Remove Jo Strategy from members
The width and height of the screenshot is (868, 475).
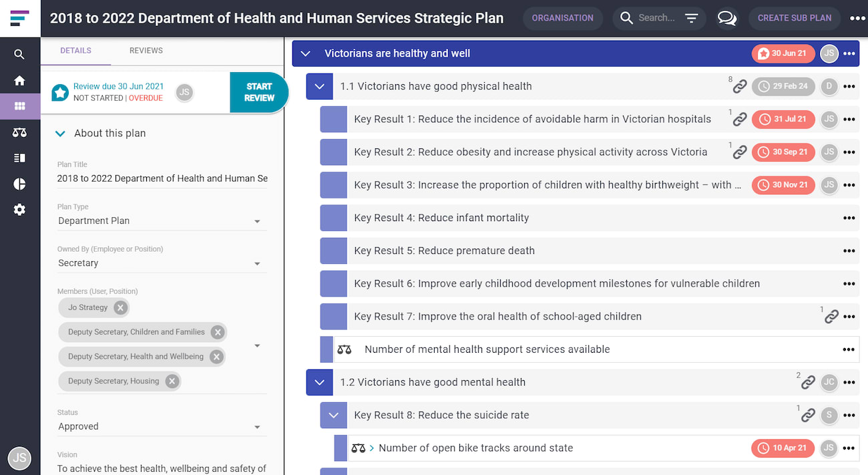[120, 308]
